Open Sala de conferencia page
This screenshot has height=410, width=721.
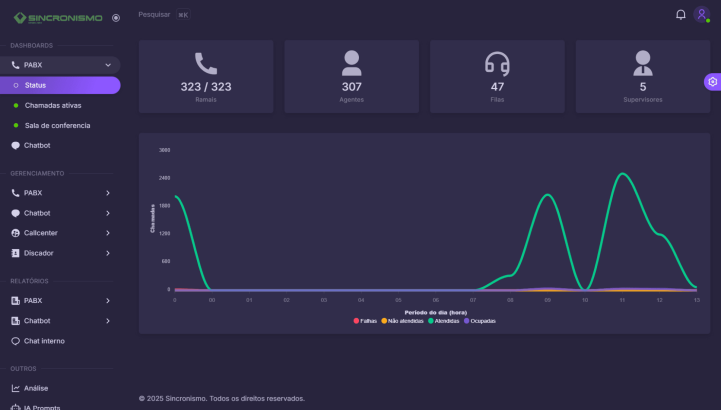56,125
